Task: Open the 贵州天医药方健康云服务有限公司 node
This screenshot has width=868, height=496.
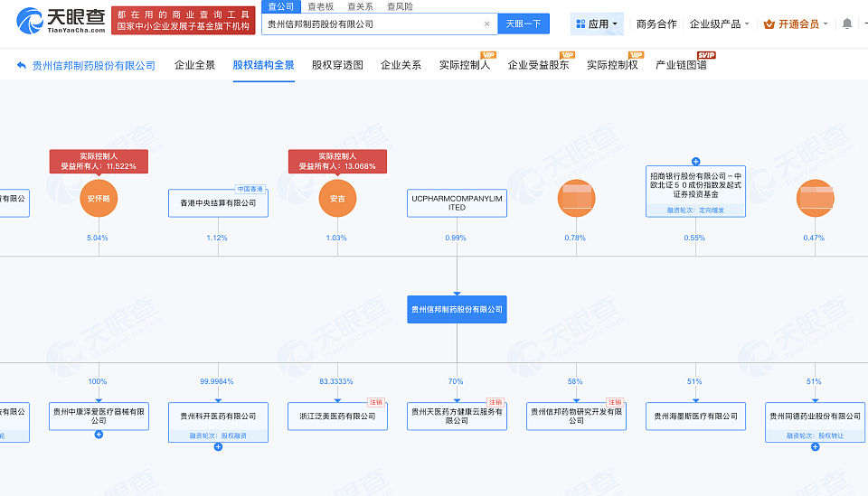Action: tap(457, 416)
